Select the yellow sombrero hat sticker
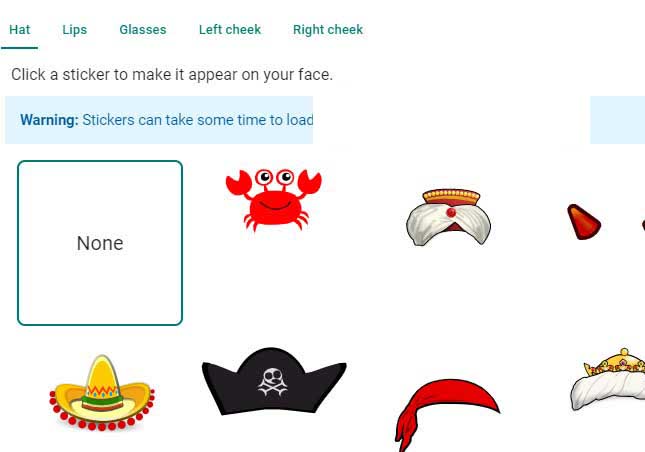Image resolution: width=645 pixels, height=452 pixels. click(x=102, y=392)
